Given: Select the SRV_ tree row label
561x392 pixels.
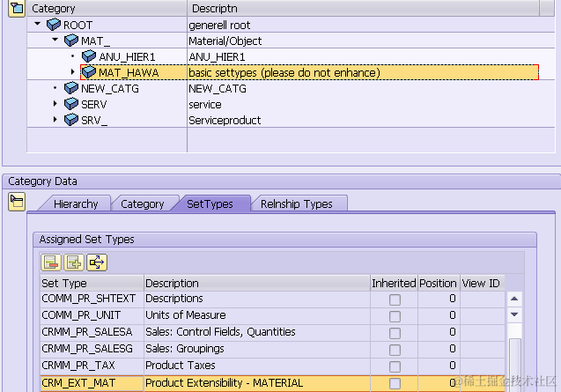Looking at the screenshot, I should coord(94,120).
